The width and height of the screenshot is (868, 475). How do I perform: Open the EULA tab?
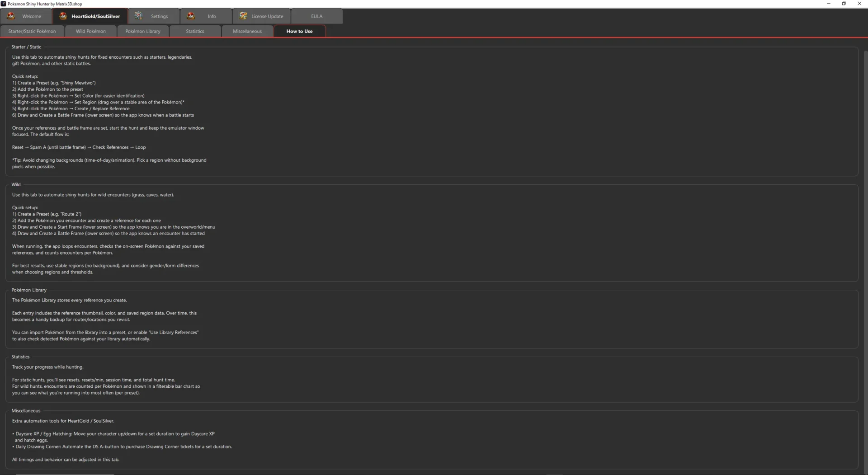[x=316, y=16]
